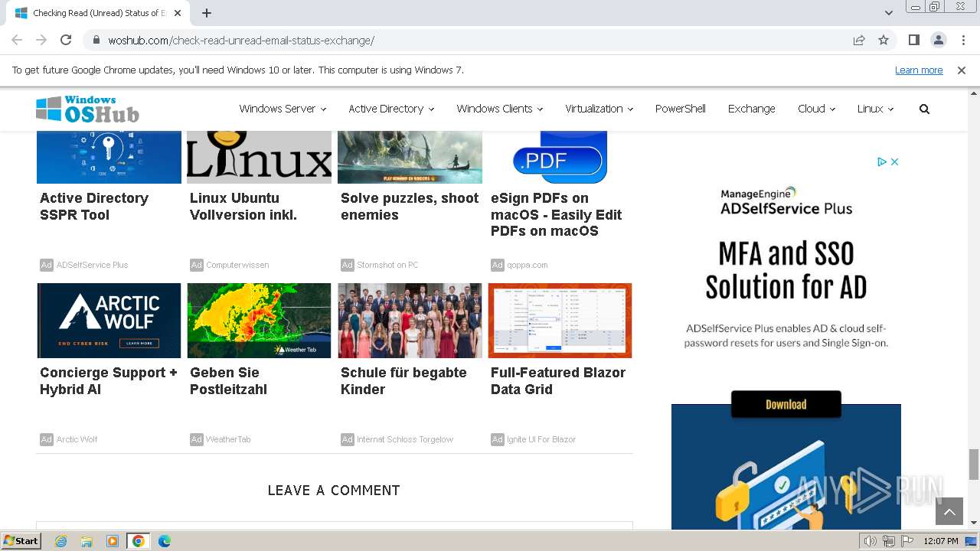The image size is (980, 551).
Task: Open the site search magnifier
Action: pyautogui.click(x=924, y=109)
